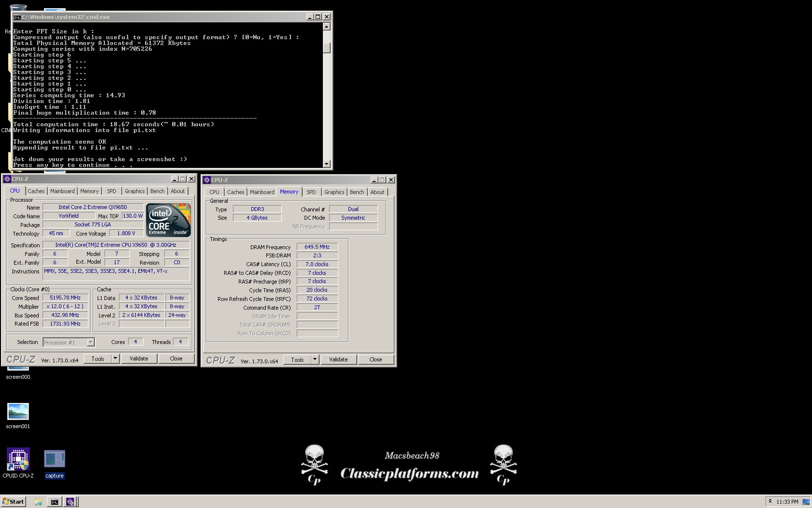Click Tools button in left CPU-Z
Screen dimensions: 812x508
pos(98,359)
